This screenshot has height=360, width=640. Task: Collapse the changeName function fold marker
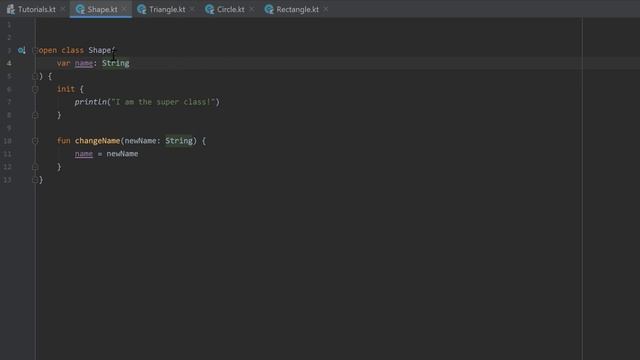click(x=35, y=141)
